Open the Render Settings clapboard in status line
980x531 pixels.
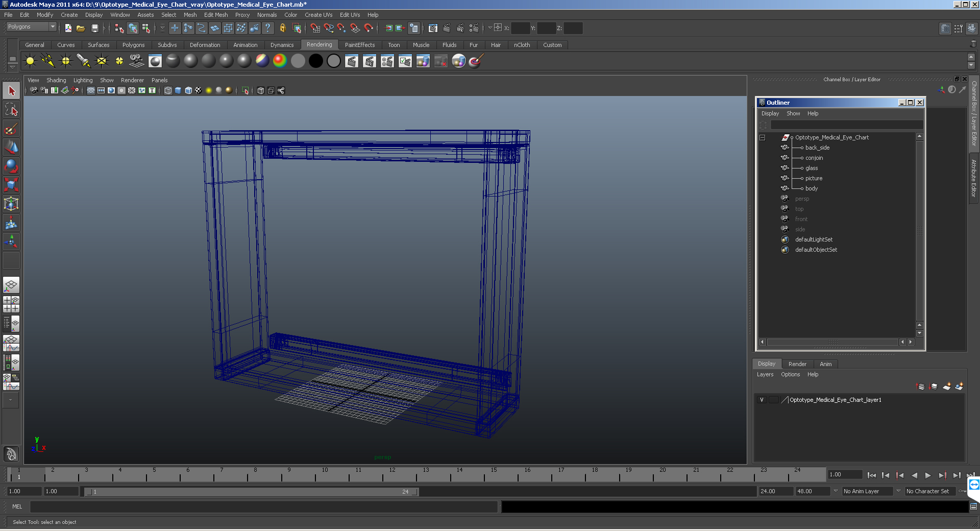474,28
